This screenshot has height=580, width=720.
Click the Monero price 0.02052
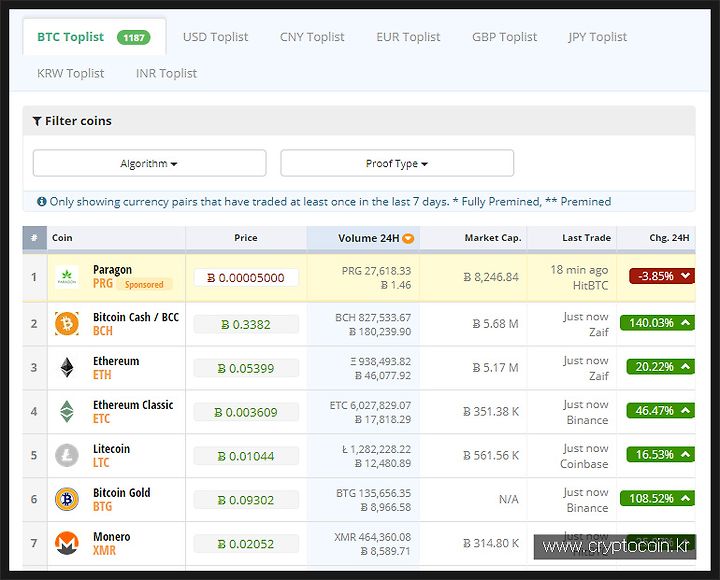tap(246, 544)
